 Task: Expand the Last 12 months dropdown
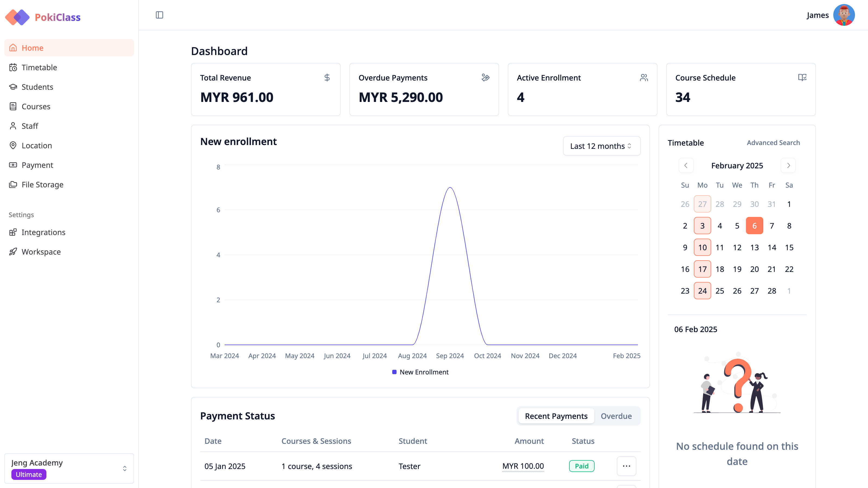pos(601,145)
